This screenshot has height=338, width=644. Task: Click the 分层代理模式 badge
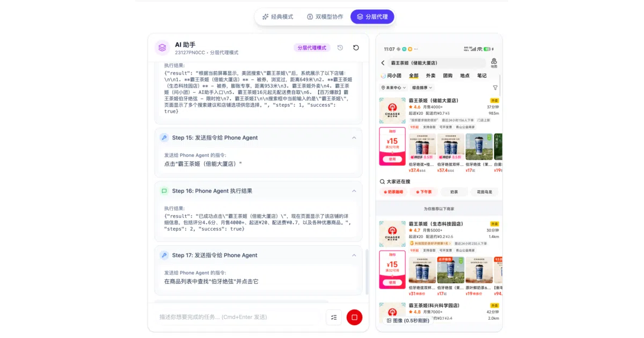pos(312,48)
